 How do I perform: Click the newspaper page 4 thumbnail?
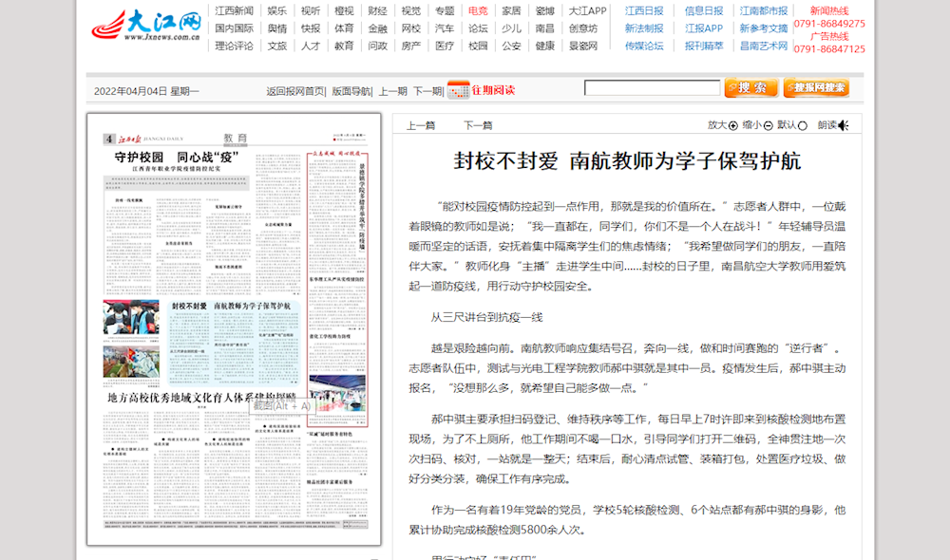[x=234, y=328]
